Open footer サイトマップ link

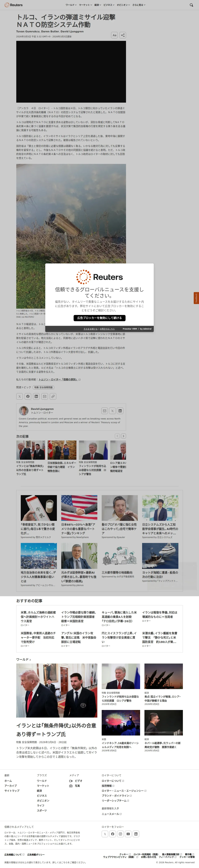coord(12,790)
